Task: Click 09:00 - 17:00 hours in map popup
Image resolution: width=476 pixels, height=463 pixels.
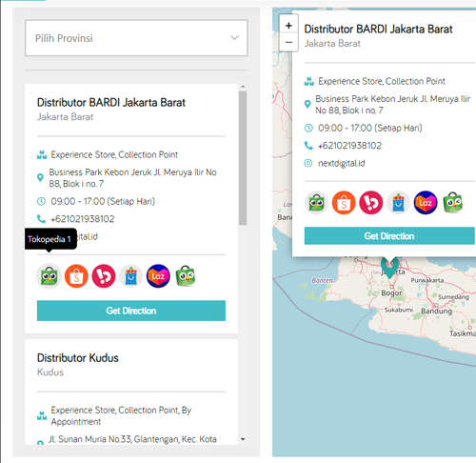Action: (x=370, y=128)
